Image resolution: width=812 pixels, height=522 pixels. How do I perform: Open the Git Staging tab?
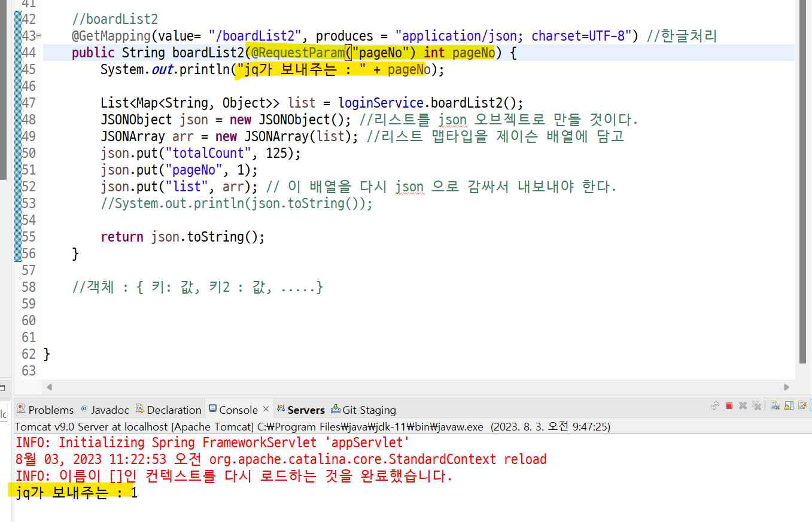click(363, 410)
